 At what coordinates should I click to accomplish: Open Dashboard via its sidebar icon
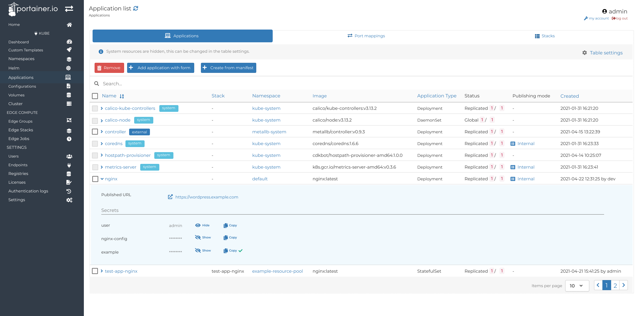pos(69,41)
